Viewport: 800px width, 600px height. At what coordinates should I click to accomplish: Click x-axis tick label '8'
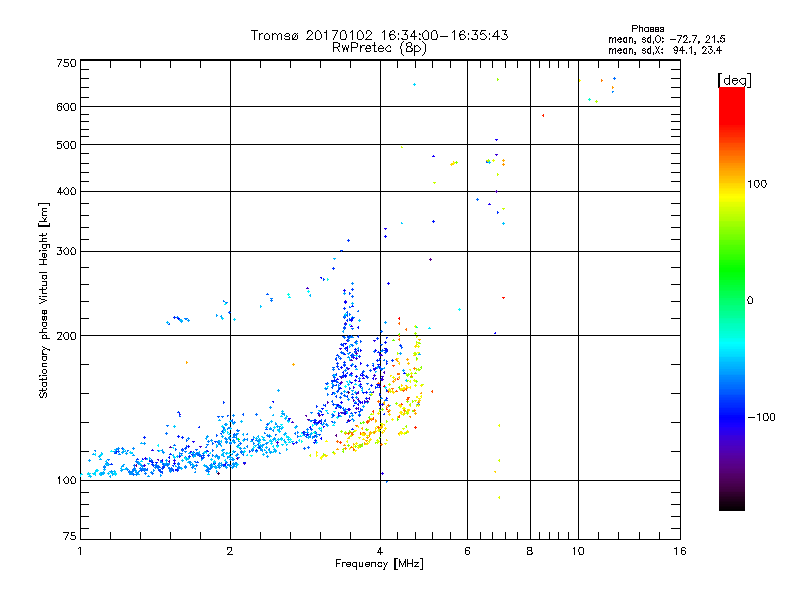point(530,551)
